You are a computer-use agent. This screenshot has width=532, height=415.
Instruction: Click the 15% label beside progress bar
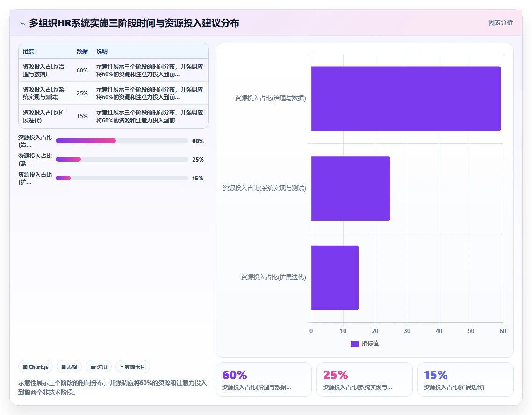point(198,178)
